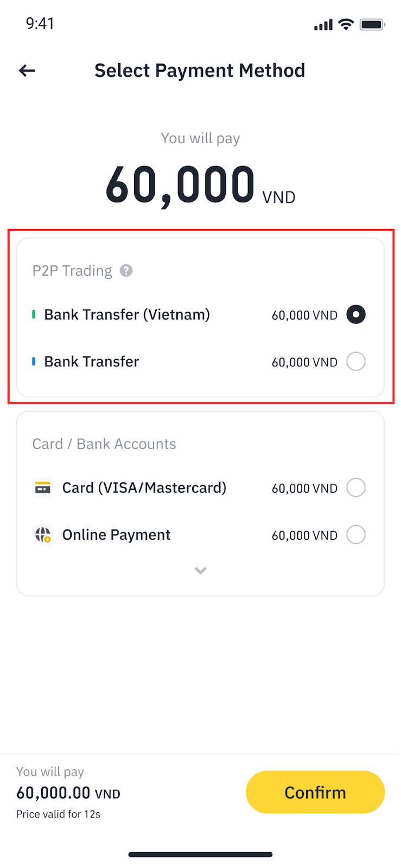The height and width of the screenshot is (868, 401).
Task: Click the yellow card icon for VISA/Mastercard
Action: point(43,488)
